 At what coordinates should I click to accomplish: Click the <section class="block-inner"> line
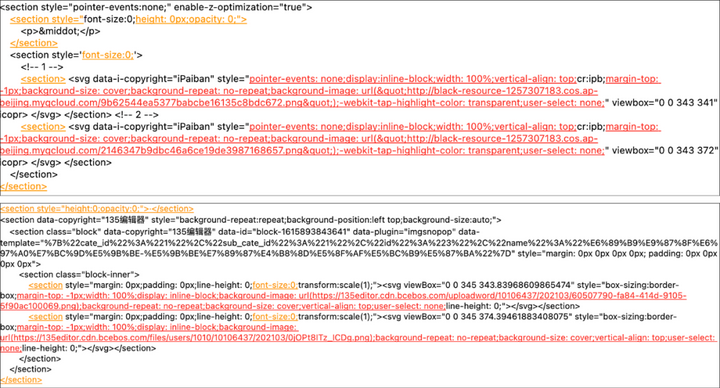click(79, 275)
